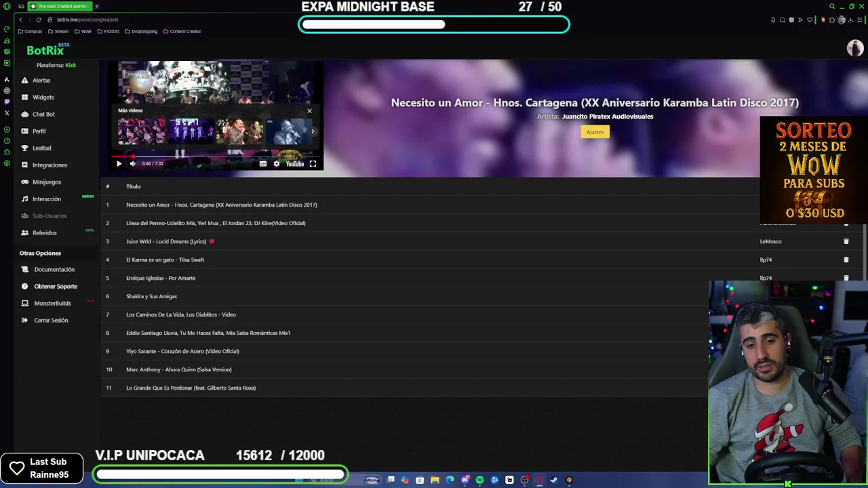
Task: Open Documentación link
Action: click(x=54, y=269)
